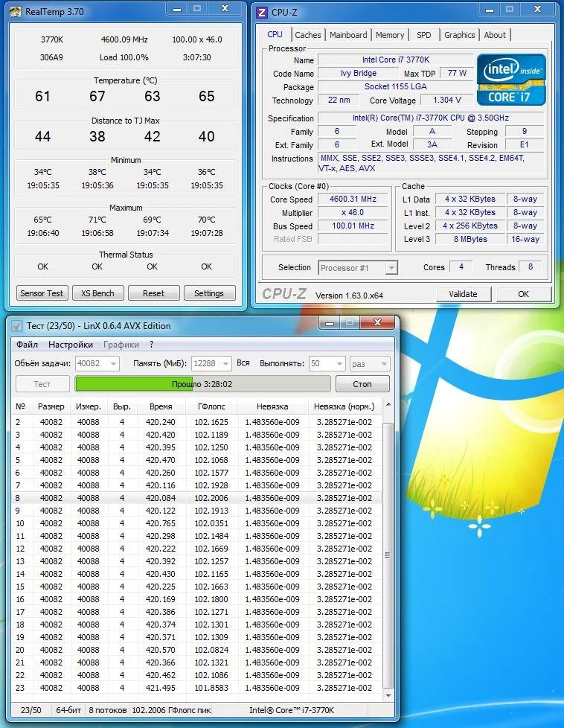Click the CPU-Z title bar icon
The image size is (564, 728).
click(x=262, y=12)
